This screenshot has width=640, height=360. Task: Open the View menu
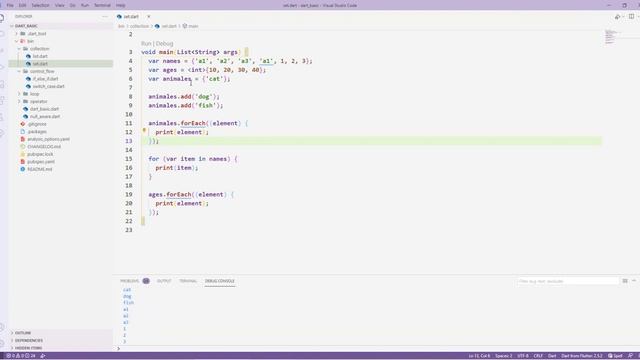click(x=60, y=5)
